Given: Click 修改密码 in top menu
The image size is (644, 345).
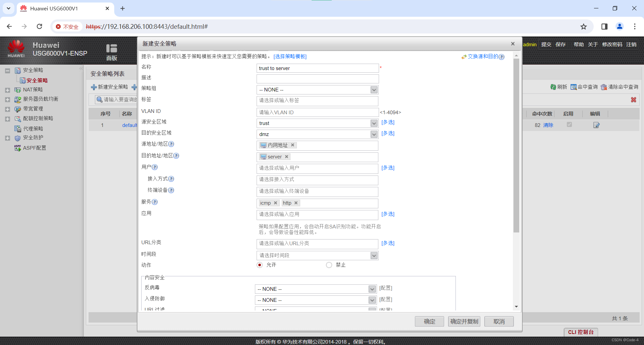Looking at the screenshot, I should click(x=612, y=44).
